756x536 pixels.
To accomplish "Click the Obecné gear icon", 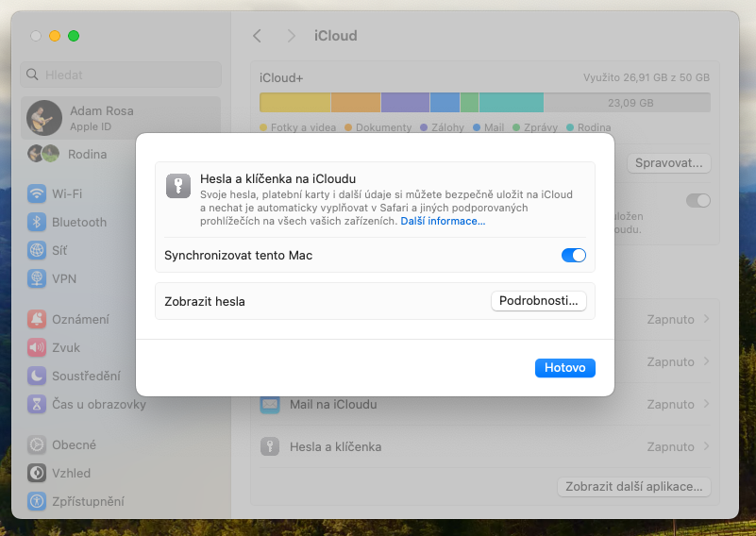I will (37, 444).
